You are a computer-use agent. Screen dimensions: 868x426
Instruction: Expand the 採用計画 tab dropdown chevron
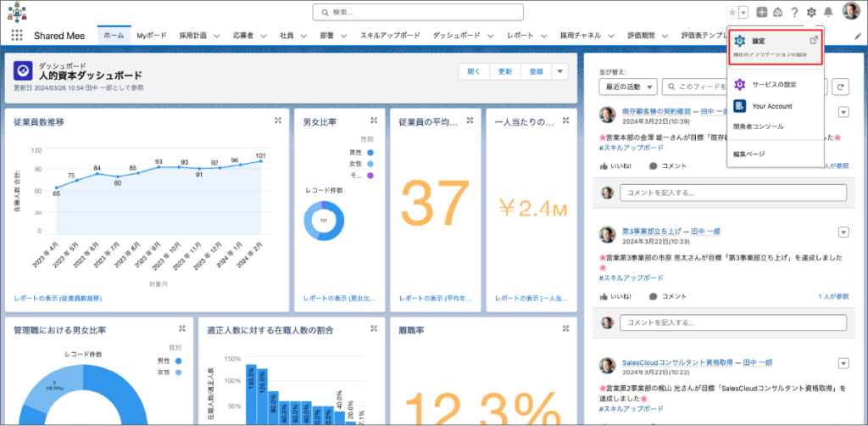tap(216, 36)
